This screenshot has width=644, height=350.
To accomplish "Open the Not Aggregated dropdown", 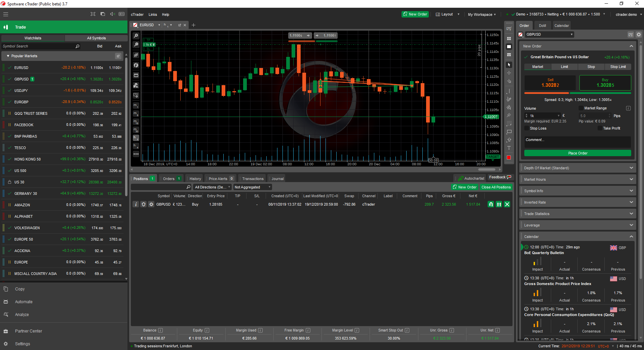I will click(x=252, y=187).
